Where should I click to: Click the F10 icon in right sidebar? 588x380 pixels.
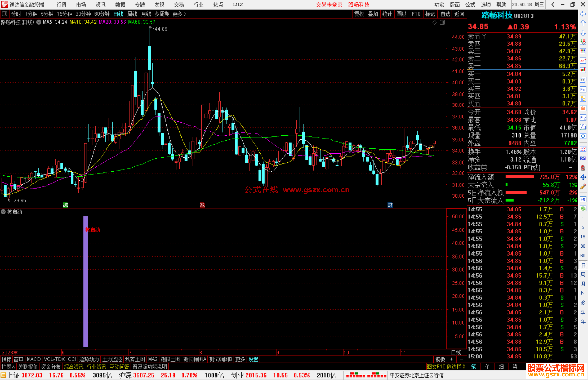[x=583, y=90]
